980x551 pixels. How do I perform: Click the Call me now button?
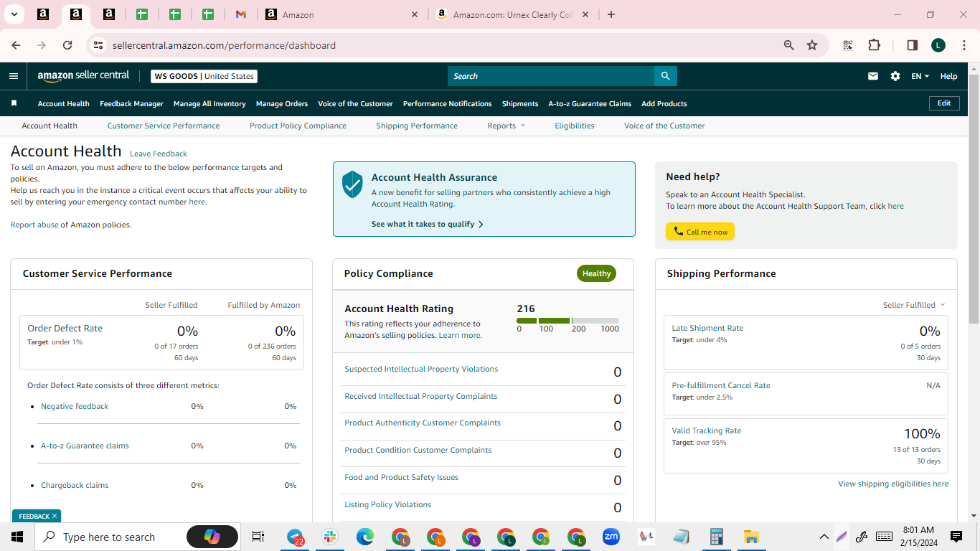coord(700,232)
